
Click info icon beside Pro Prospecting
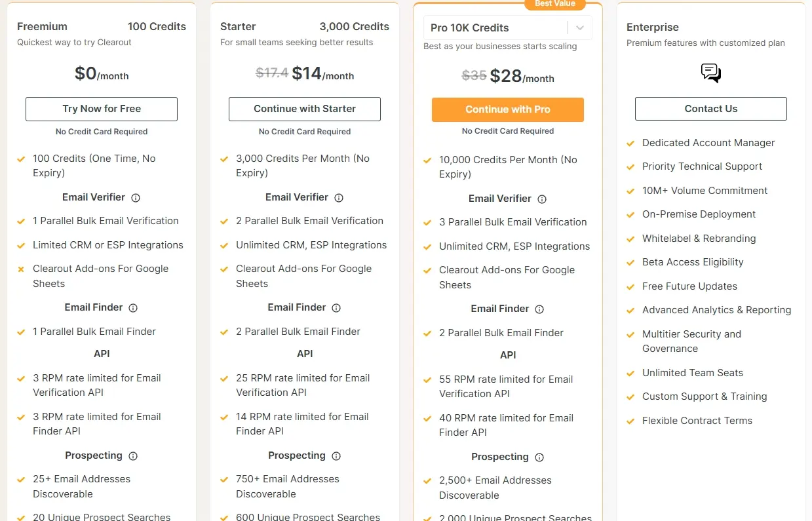coord(539,457)
